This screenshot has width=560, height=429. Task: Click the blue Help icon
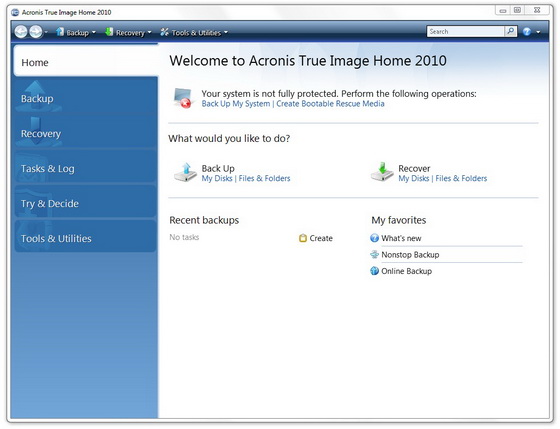pyautogui.click(x=527, y=32)
